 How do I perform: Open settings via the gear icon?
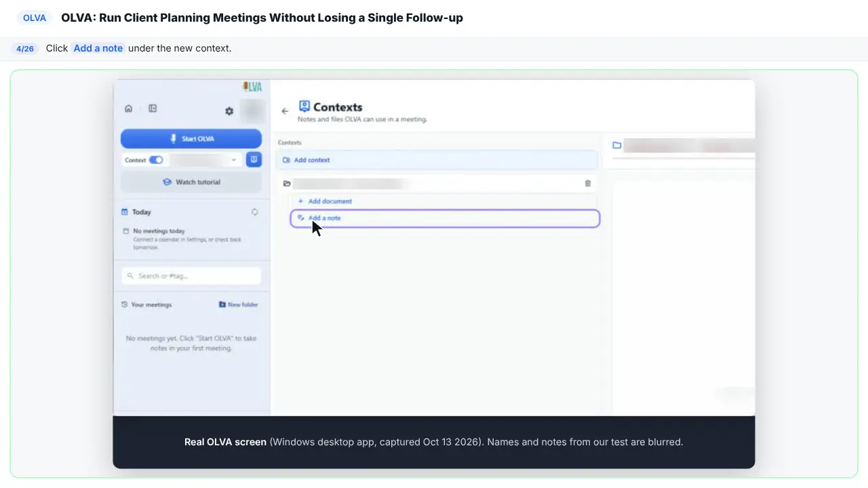229,111
